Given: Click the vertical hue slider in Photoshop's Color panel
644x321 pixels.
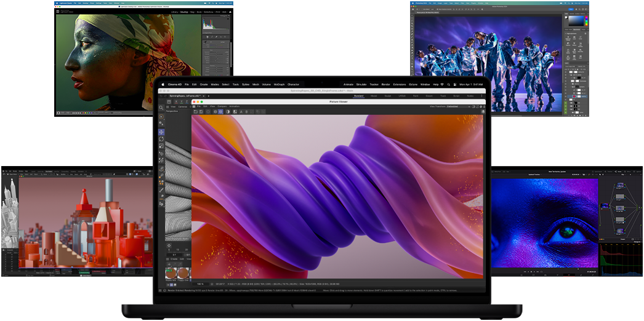Looking at the screenshot, I should (587, 21).
